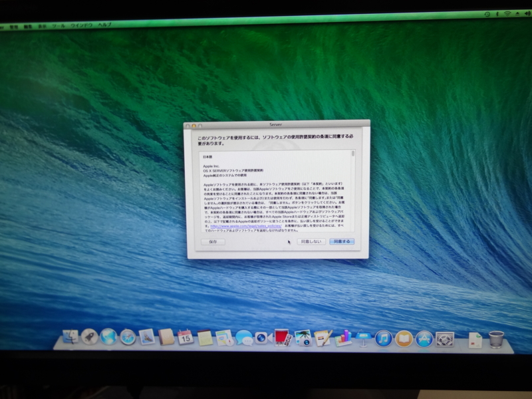This screenshot has width=532, height=399.
Task: Open Notes icon in Dock
Action: coord(205,338)
